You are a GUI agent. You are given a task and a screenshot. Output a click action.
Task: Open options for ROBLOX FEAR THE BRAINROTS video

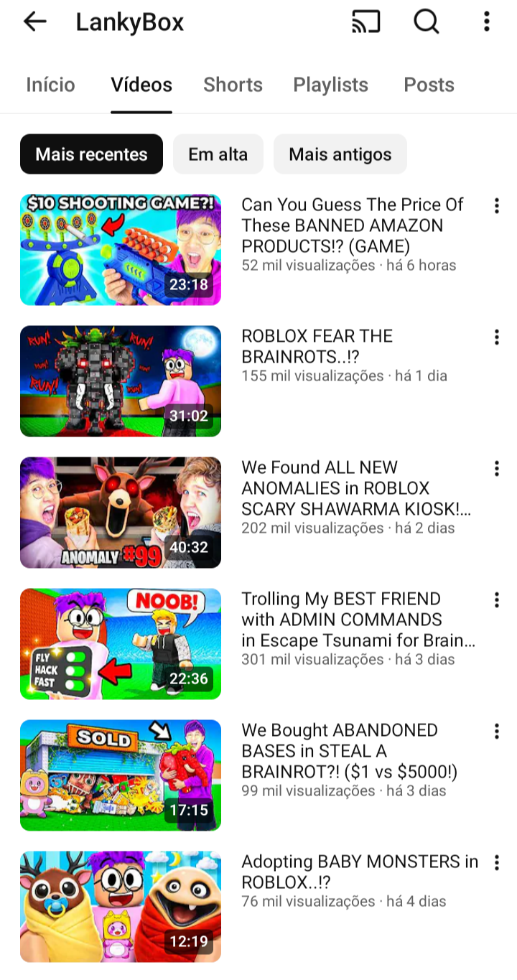tap(496, 337)
